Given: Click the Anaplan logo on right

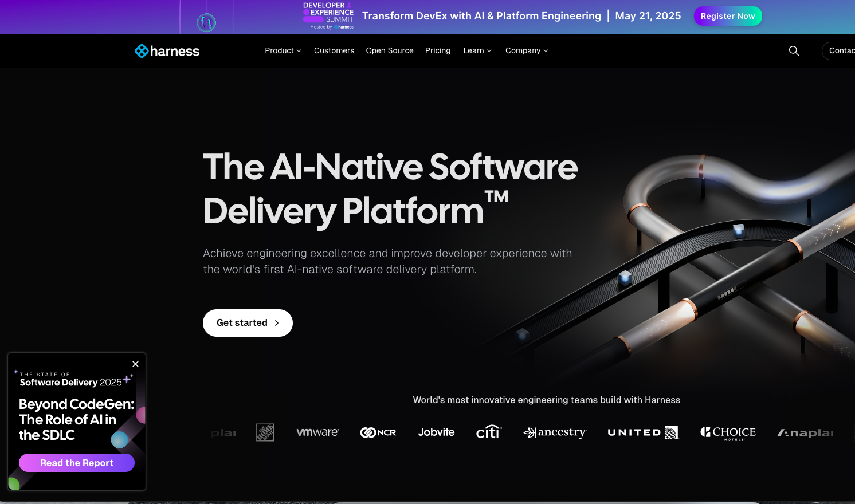Looking at the screenshot, I should pyautogui.click(x=805, y=433).
